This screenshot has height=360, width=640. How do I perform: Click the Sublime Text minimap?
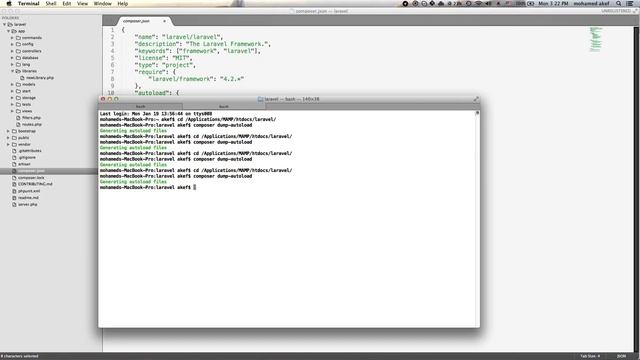pos(596,40)
